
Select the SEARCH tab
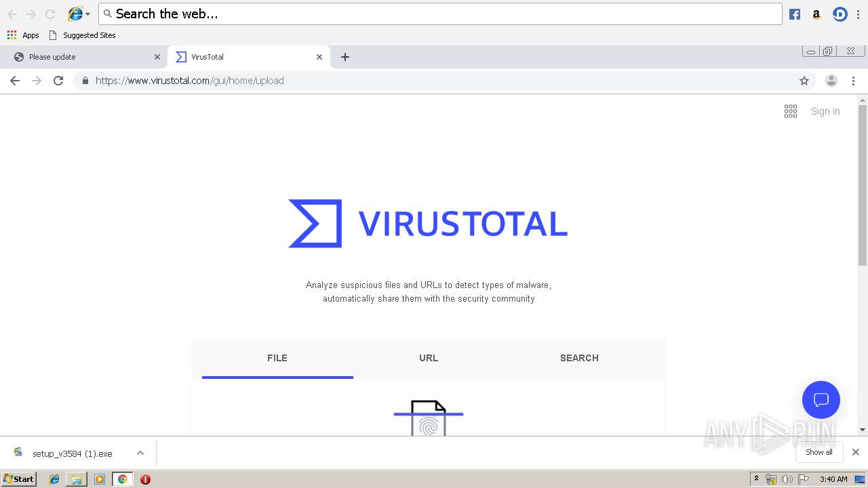[579, 358]
